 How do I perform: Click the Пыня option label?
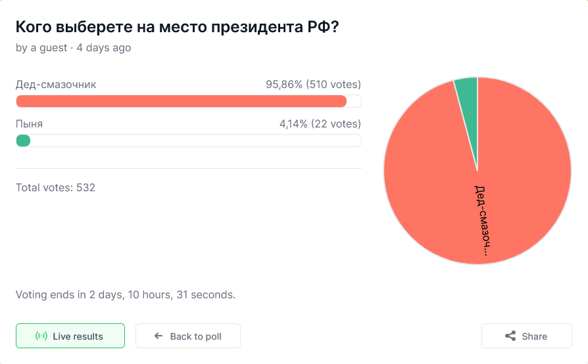point(30,124)
